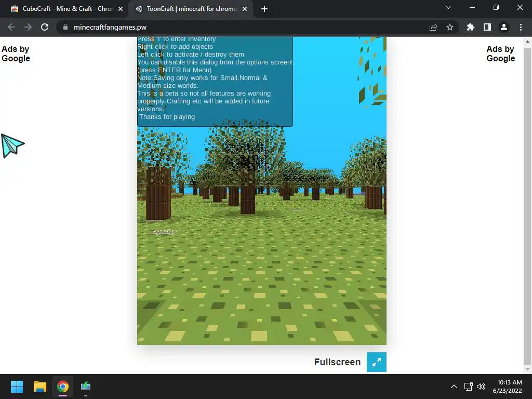Click scrollbar down arrow
This screenshot has width=532, height=399.
point(527,369)
